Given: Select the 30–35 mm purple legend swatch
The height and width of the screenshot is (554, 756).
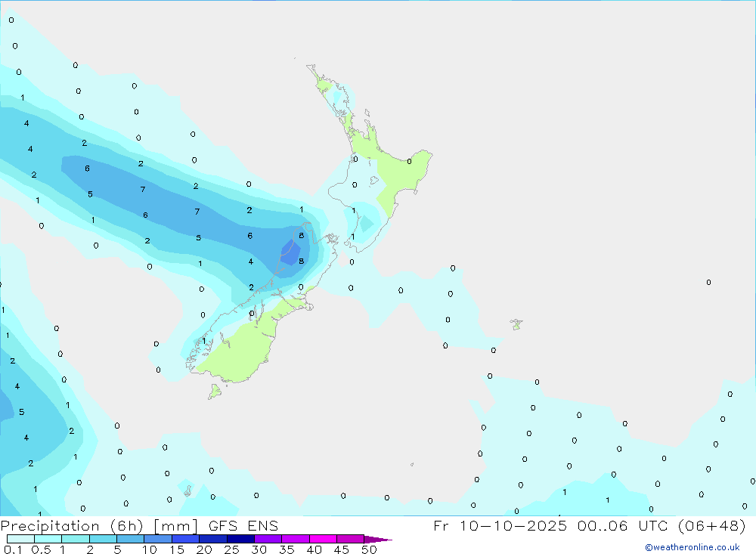Looking at the screenshot, I should (x=268, y=539).
